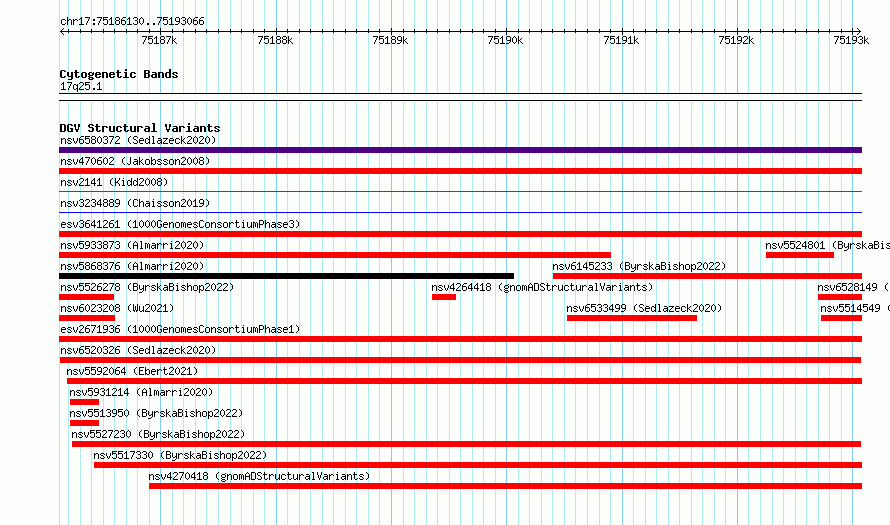Screen dimensions: 890x525
Task: Click the nsv5524801 variant label
Action: (x=828, y=245)
